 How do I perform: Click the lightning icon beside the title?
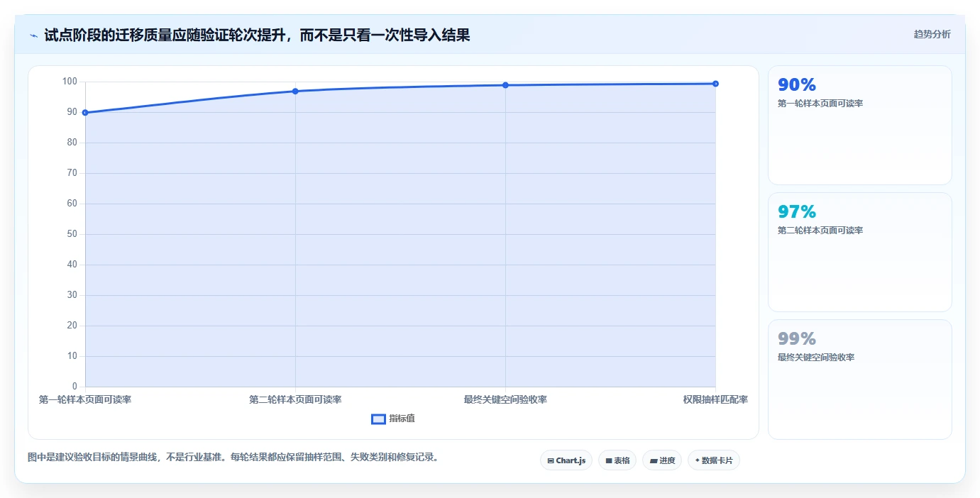click(34, 35)
